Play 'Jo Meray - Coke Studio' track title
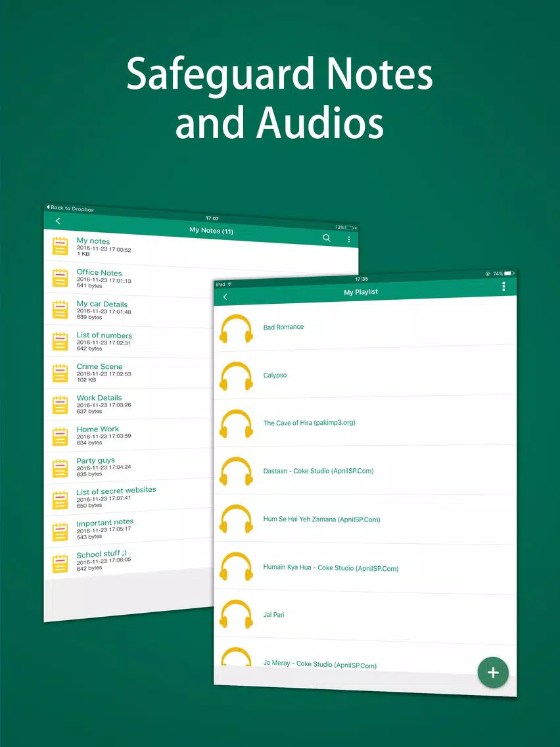Viewport: 560px width, 747px height. pos(320,664)
